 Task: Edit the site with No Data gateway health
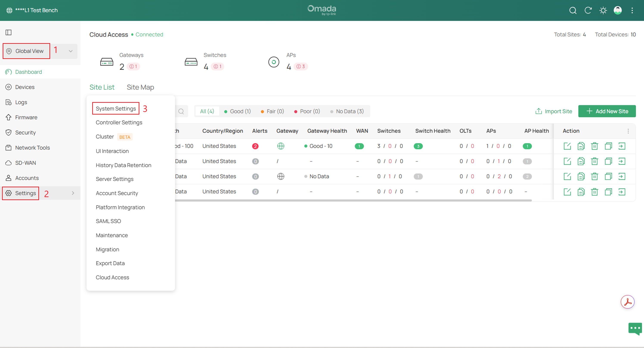(x=567, y=176)
